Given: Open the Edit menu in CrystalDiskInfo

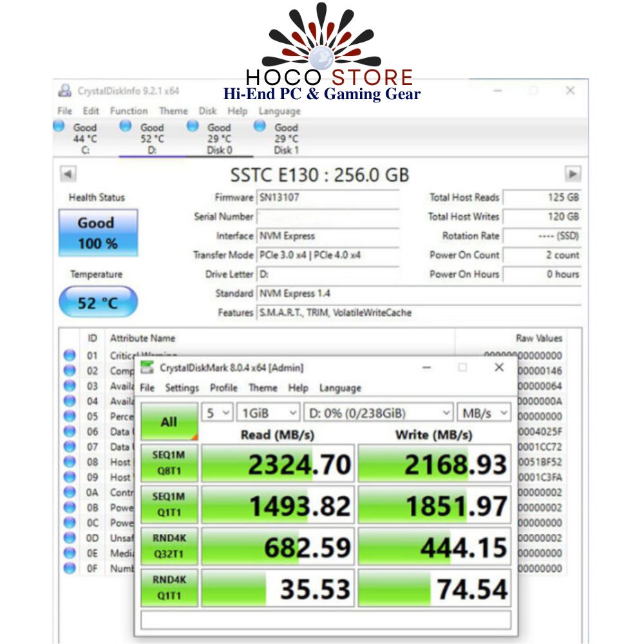Looking at the screenshot, I should (91, 111).
